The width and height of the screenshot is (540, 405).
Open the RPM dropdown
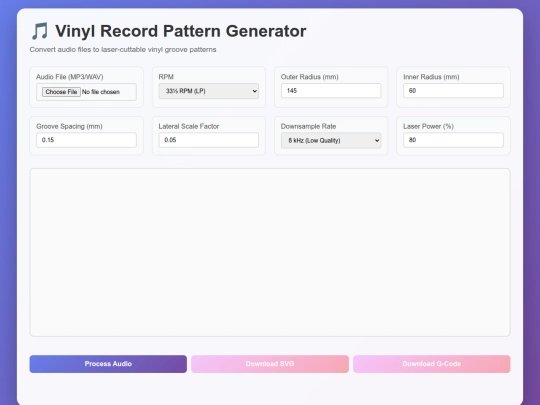pos(209,91)
